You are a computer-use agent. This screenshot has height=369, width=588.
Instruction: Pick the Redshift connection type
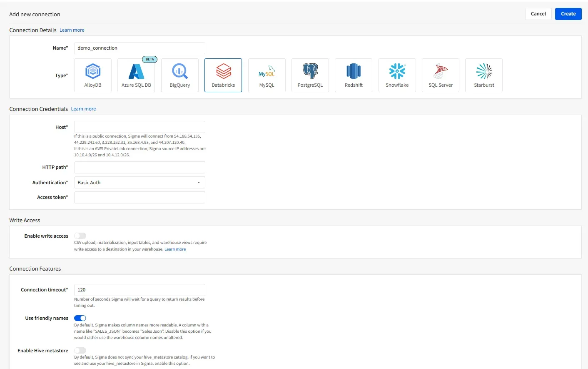tap(354, 75)
